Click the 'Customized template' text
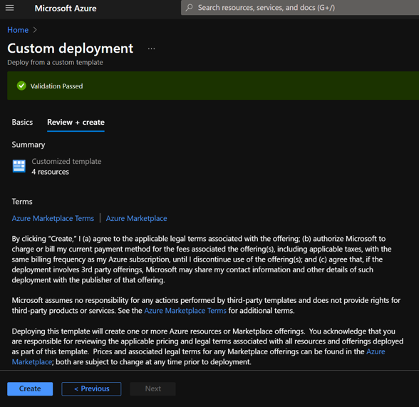The image size is (419, 407). (x=66, y=161)
